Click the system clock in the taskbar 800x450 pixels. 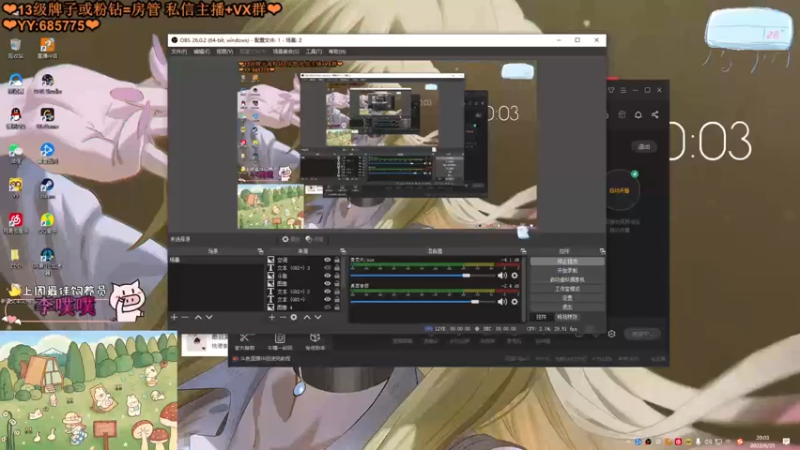tap(762, 441)
